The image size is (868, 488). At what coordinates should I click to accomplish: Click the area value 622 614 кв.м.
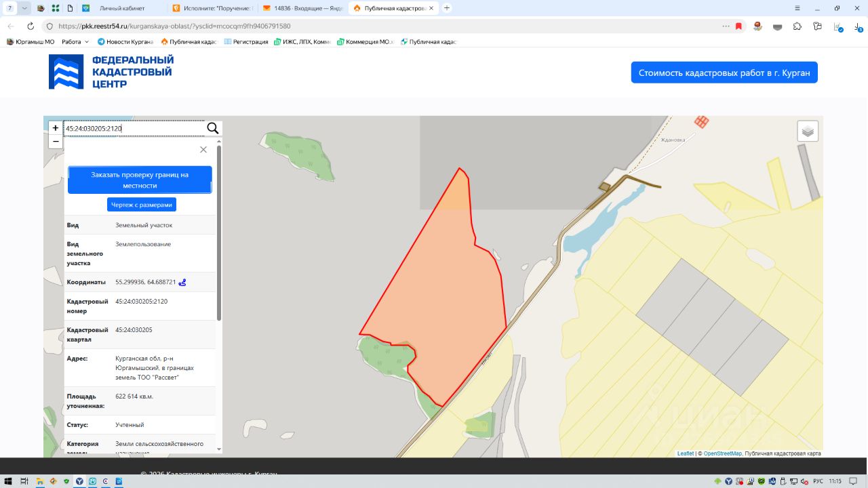[x=134, y=396]
